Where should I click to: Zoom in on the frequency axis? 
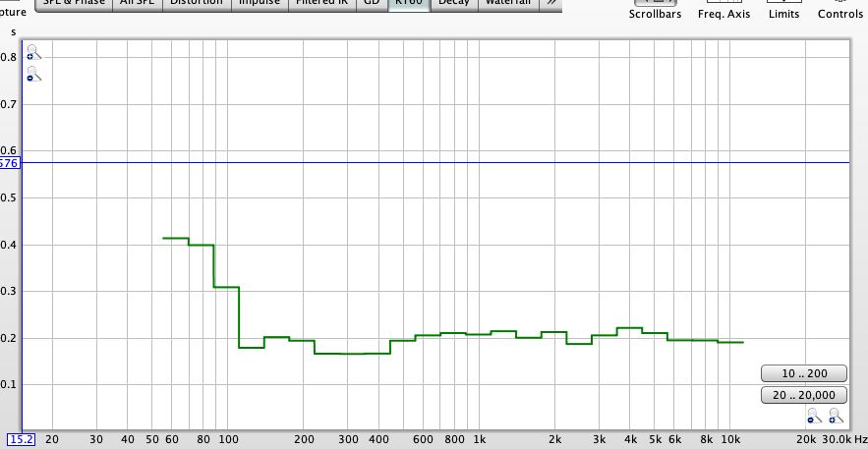tap(836, 417)
